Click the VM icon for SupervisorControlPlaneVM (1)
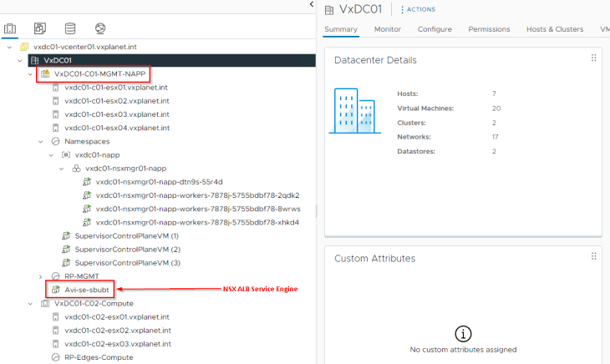Viewport: 610px width, 364px height. click(66, 235)
